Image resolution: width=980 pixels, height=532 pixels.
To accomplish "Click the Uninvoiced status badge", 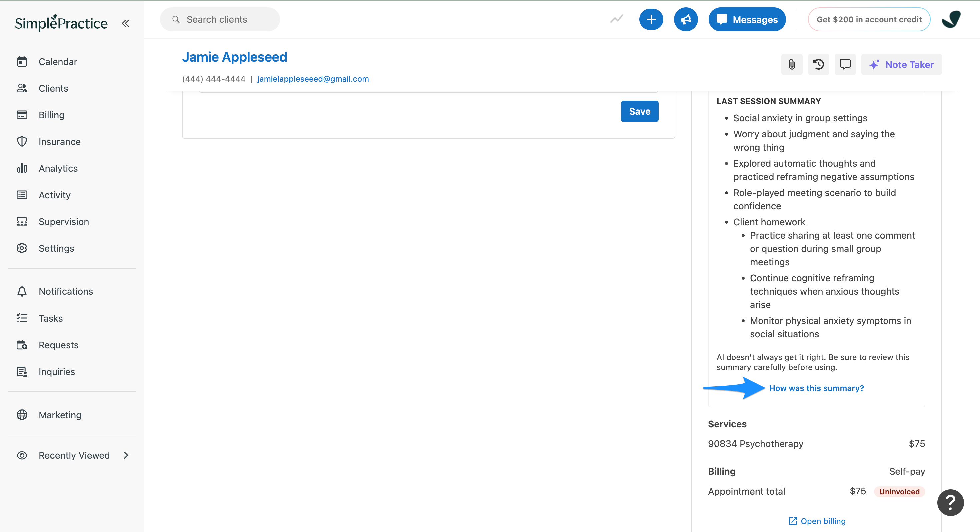I will (x=899, y=492).
